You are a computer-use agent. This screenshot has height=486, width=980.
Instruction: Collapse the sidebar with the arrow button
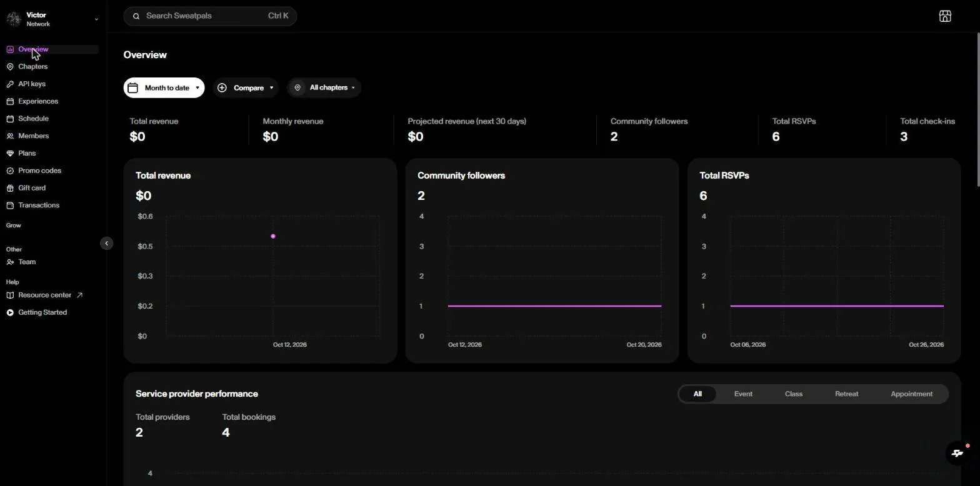click(x=107, y=244)
